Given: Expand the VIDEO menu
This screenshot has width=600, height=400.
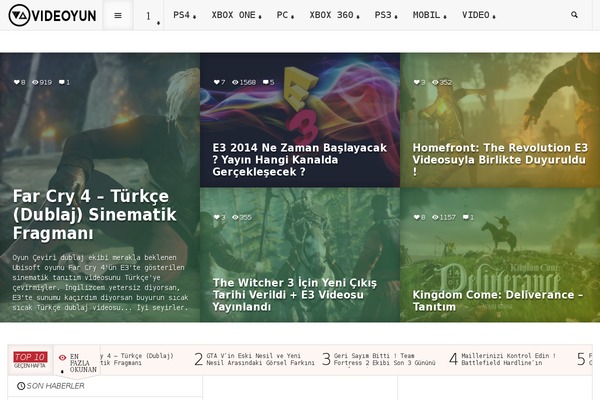Looking at the screenshot, I should click(478, 15).
